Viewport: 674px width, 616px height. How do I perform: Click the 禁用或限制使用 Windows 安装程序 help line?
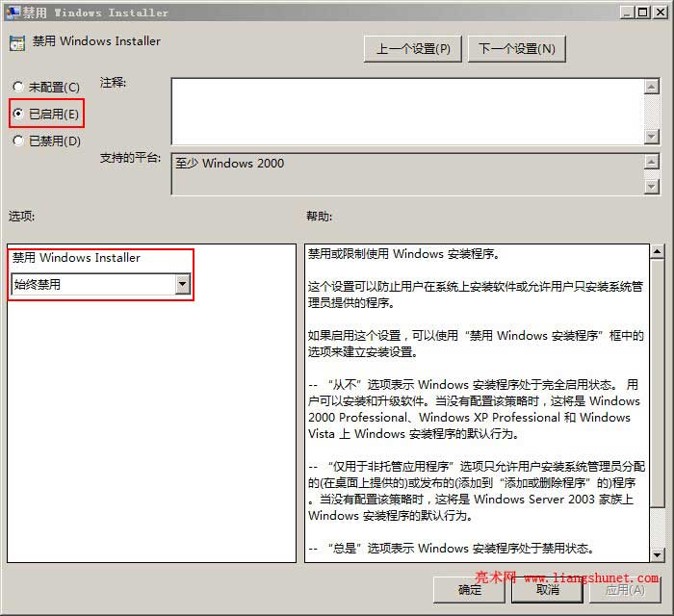click(404, 254)
